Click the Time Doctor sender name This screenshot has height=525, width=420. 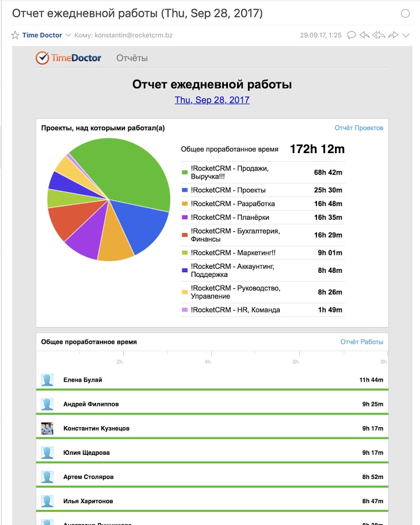click(x=42, y=35)
